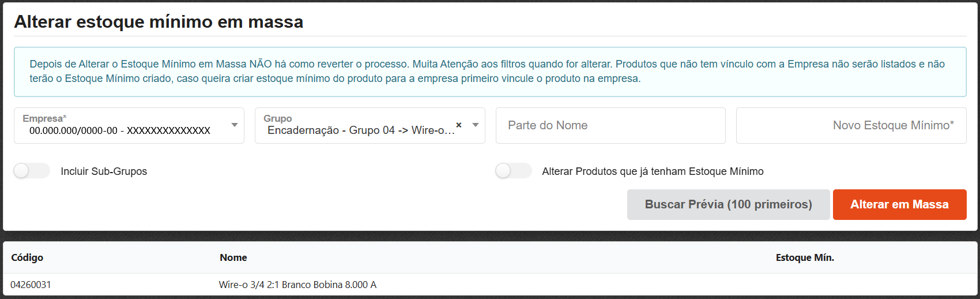Toggle Alterar Produtos que já tenham Estoque Mínimo switch
Screen dimensions: 980x299
tap(513, 171)
